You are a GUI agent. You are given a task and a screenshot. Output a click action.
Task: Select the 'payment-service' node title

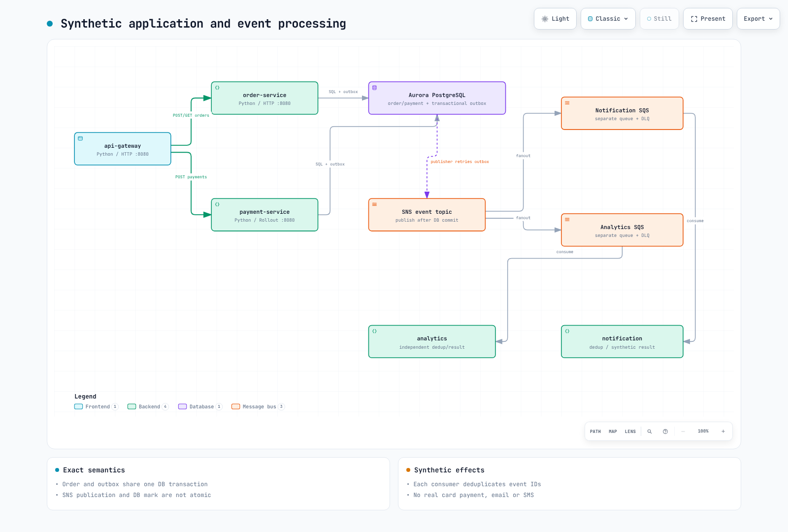pos(264,212)
